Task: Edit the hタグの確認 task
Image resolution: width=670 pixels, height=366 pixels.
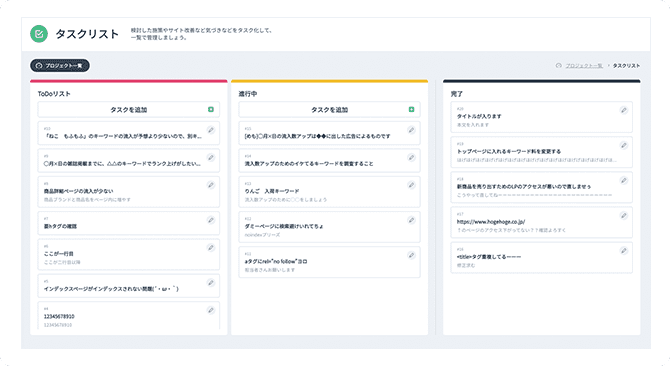Action: point(211,220)
